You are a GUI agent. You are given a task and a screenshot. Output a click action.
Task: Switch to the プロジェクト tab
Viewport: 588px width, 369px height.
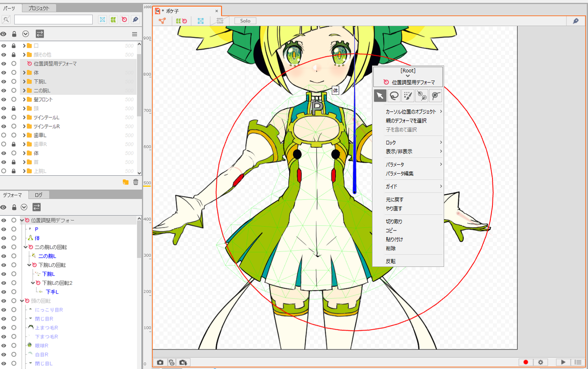click(39, 8)
